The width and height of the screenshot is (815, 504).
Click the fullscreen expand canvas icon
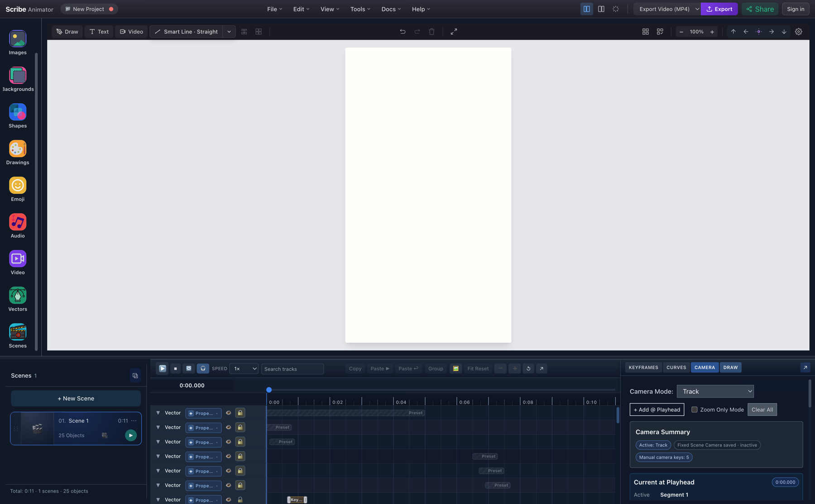[x=454, y=32]
